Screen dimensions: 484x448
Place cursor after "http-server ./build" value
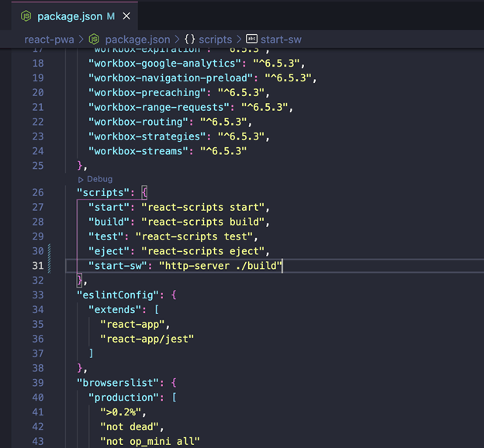[x=282, y=266]
